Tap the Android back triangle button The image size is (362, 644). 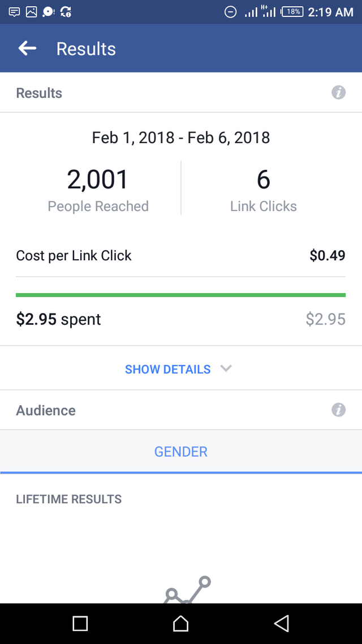282,624
